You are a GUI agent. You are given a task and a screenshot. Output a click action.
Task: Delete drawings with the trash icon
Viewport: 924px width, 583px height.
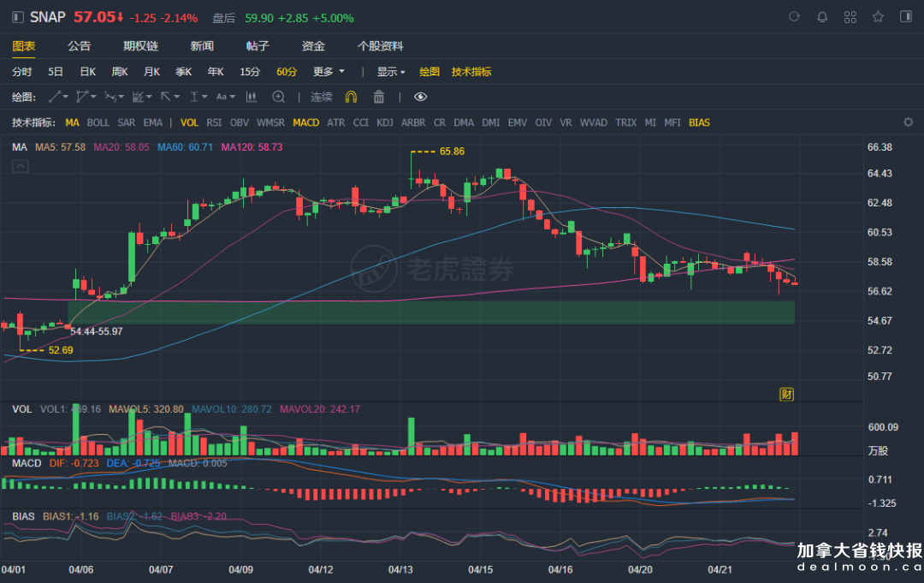(379, 97)
